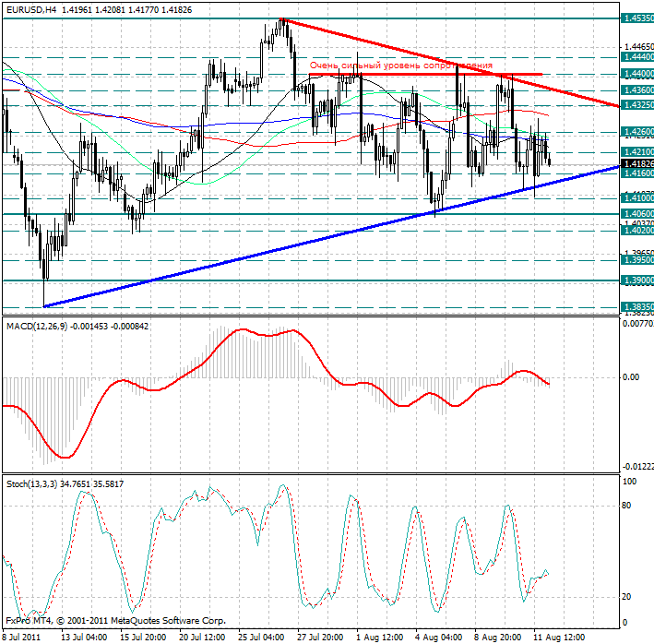Click the 15 Jul 20:00 time label
Viewport: 654px width, 644px height.
[143, 638]
